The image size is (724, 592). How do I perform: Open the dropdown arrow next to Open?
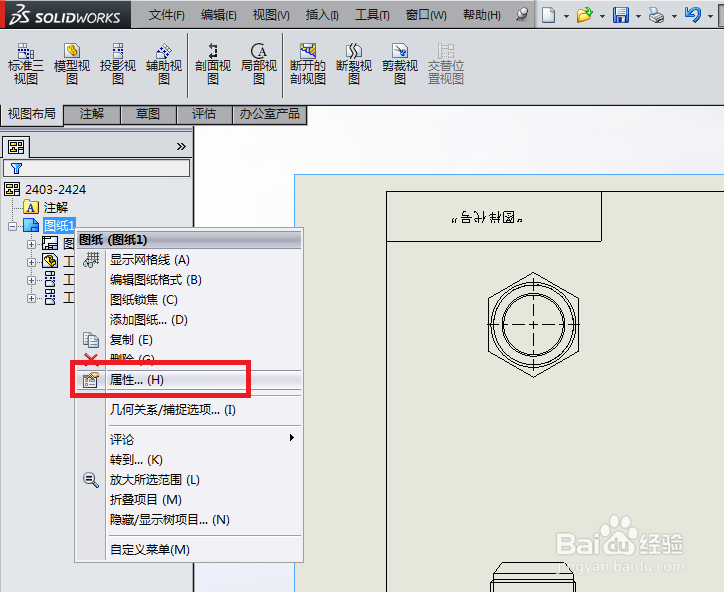click(x=602, y=16)
